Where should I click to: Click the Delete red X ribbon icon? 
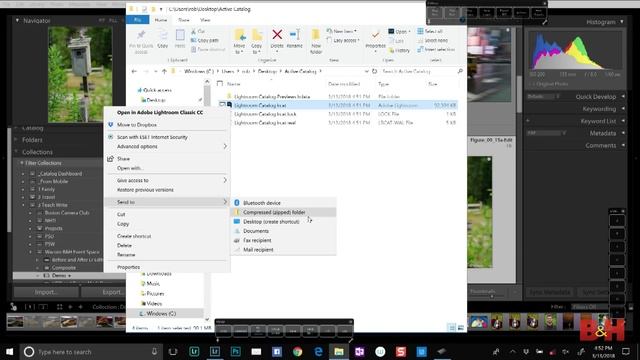[277, 35]
